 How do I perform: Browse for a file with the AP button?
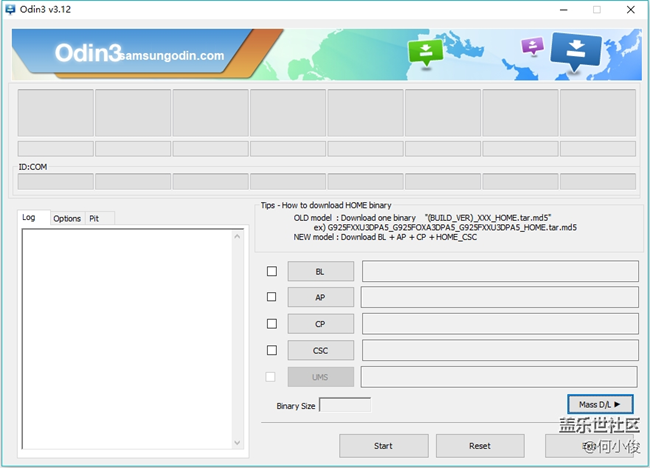click(320, 297)
